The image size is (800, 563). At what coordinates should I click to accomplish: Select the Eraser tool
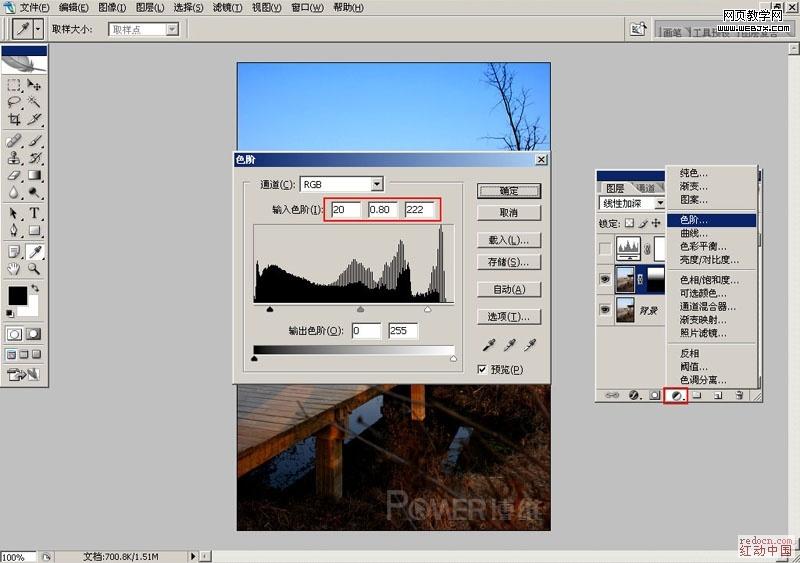point(14,175)
